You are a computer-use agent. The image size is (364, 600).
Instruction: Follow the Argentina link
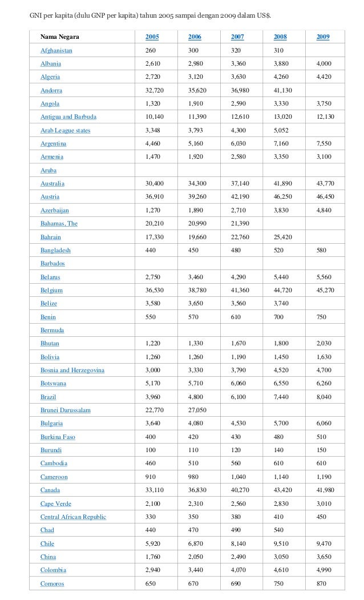point(53,144)
